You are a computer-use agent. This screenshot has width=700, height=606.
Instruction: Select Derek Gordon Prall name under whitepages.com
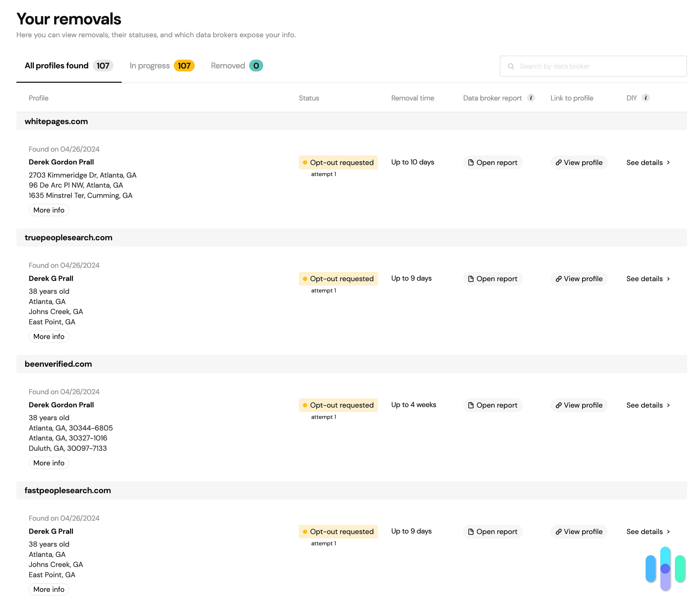pos(61,162)
